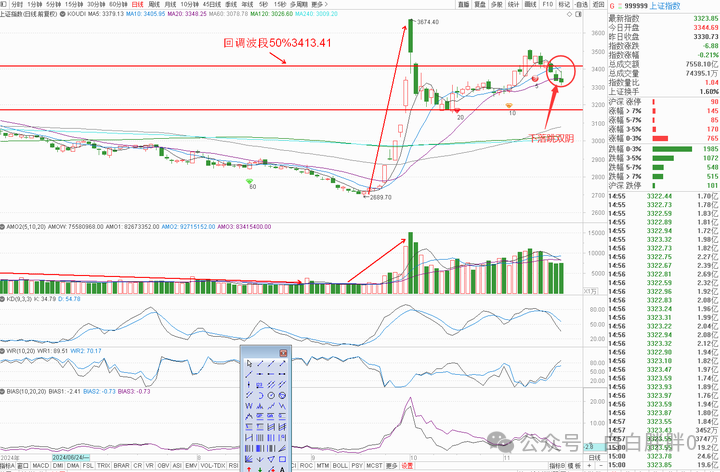Image resolution: width=720 pixels, height=472 pixels.
Task: Switch to BOLL indicator tab
Action: click(x=340, y=466)
